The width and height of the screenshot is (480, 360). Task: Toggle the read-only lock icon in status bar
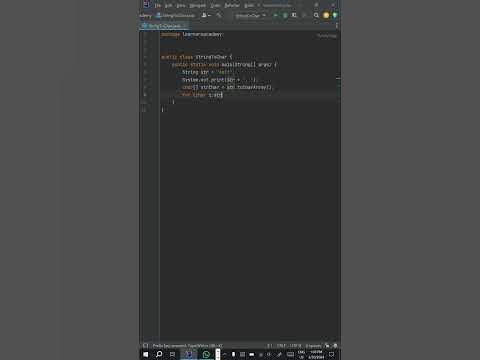(x=327, y=346)
